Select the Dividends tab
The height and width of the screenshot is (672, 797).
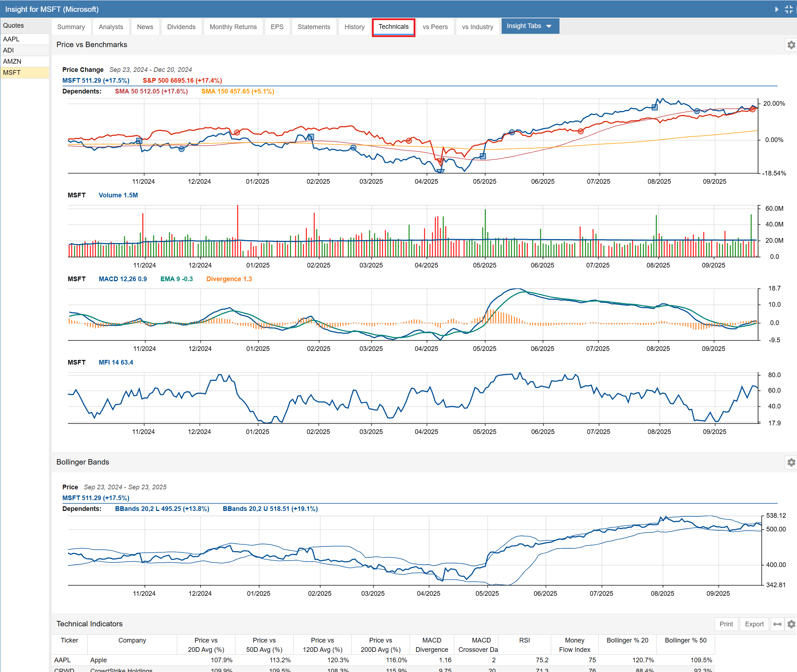coord(181,27)
